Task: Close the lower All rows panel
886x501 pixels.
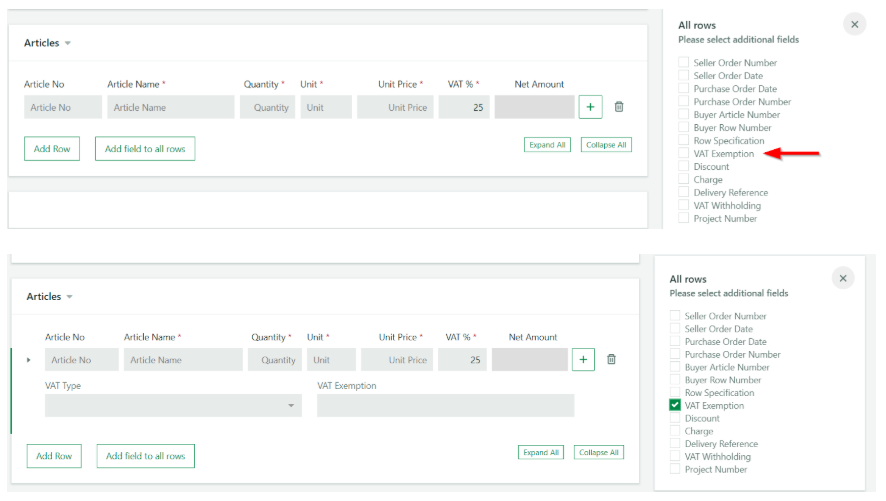Action: tap(843, 279)
